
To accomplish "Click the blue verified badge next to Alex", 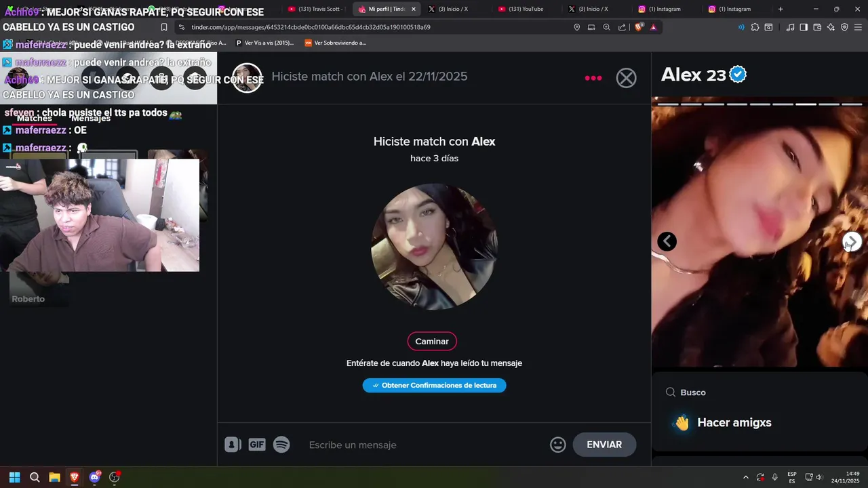I will 738,75.
